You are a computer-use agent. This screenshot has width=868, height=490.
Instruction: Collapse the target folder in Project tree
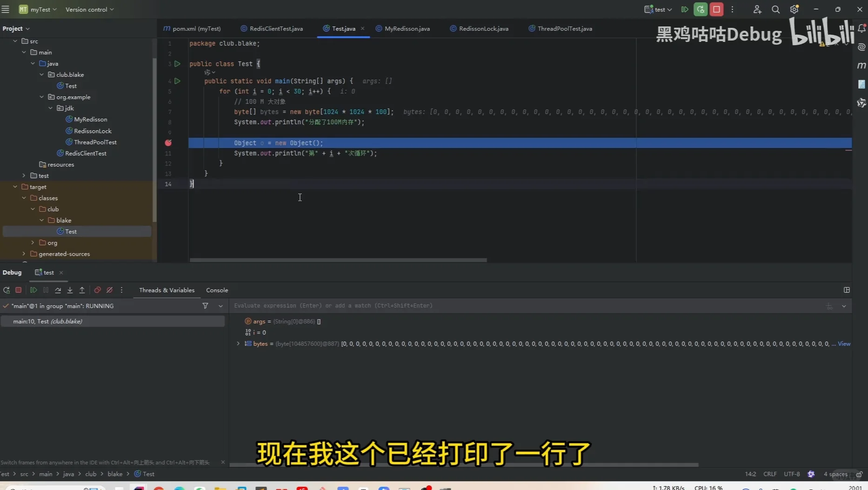coord(15,187)
